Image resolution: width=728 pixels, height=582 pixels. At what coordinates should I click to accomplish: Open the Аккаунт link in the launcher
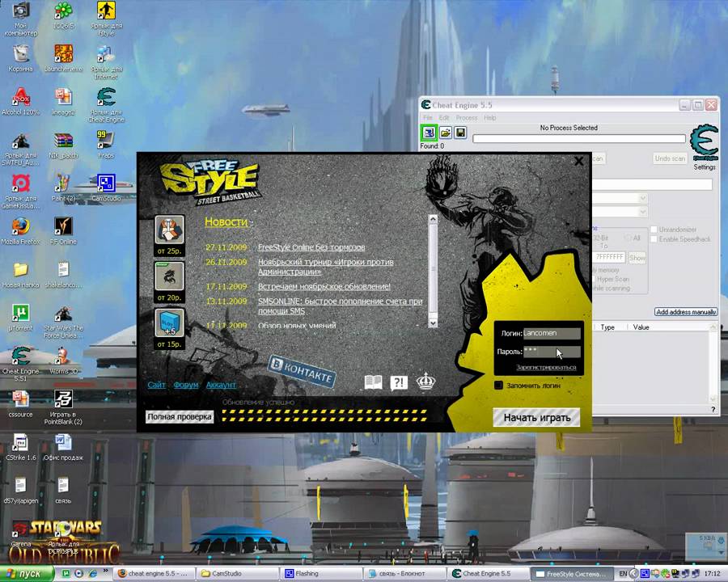pos(221,385)
